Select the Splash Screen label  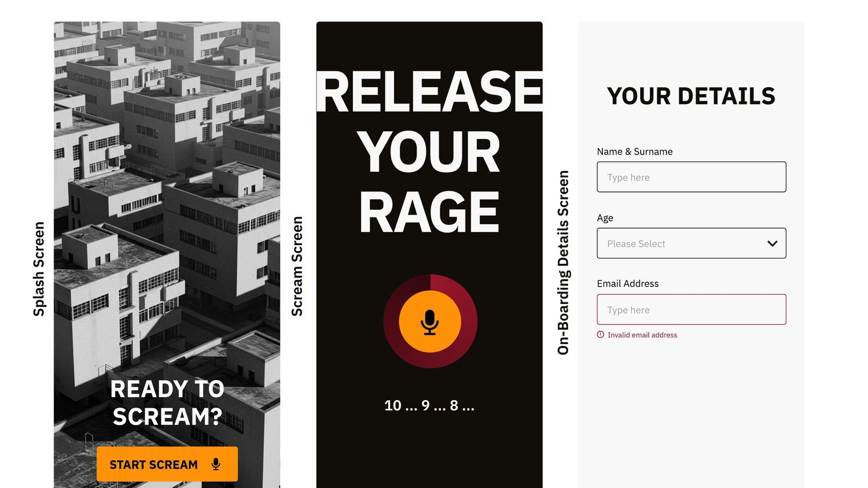[x=39, y=269]
